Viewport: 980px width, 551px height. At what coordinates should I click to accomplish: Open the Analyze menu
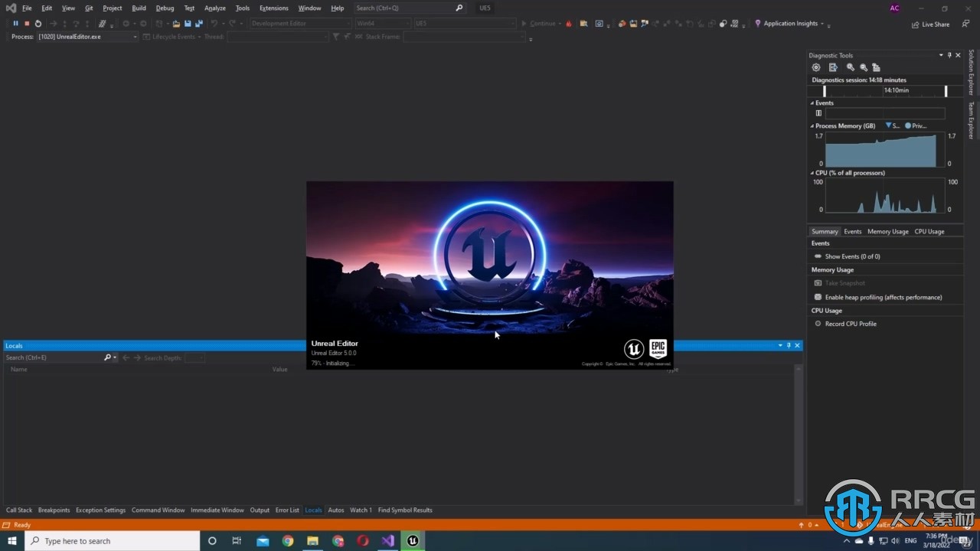tap(215, 8)
